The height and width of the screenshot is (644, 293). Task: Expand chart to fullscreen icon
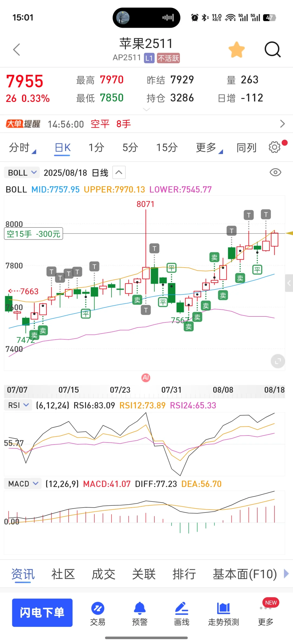coord(278,361)
